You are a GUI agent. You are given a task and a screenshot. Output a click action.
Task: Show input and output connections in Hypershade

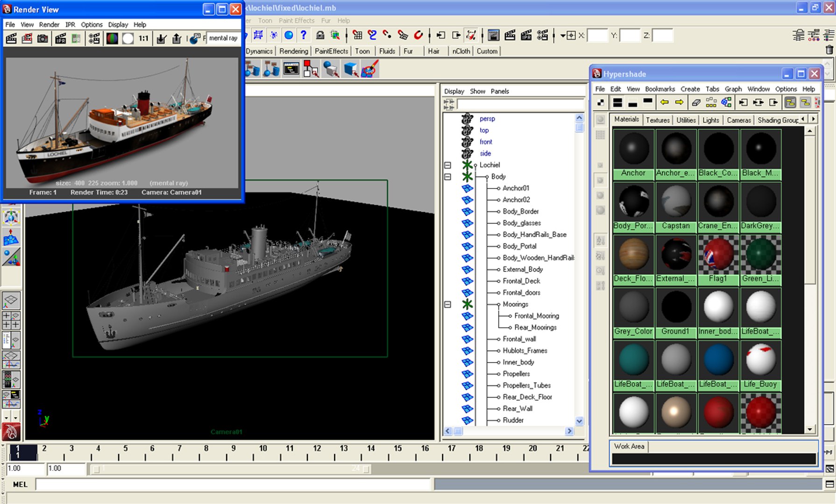click(758, 102)
